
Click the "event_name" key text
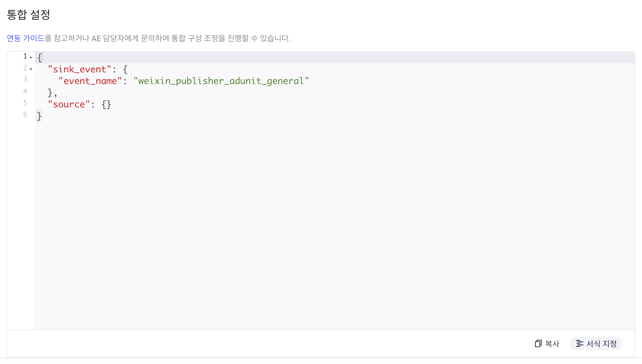click(90, 81)
